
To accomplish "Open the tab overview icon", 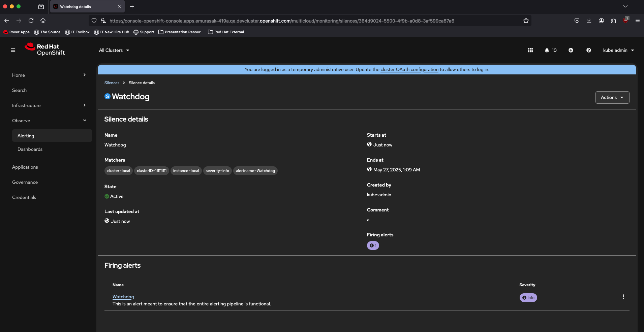I will (x=41, y=6).
